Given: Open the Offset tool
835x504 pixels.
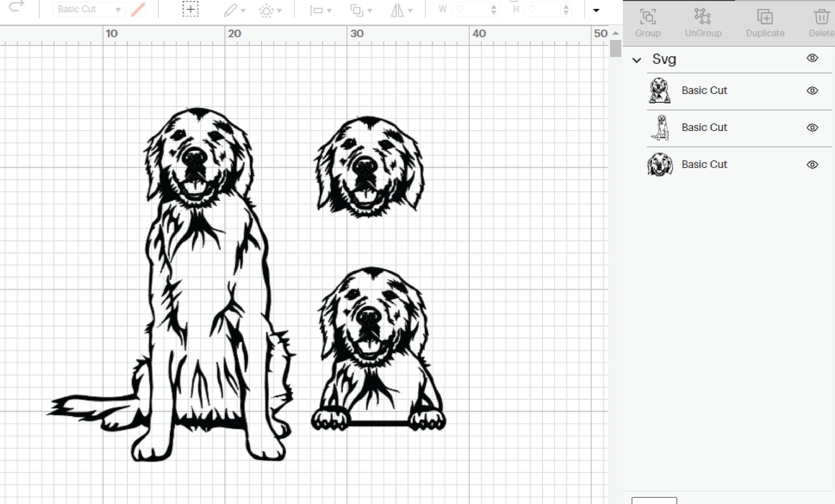Looking at the screenshot, I should click(271, 11).
